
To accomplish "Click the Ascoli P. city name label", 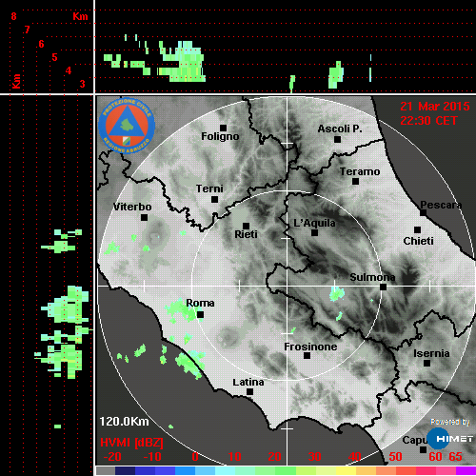I will point(340,129).
